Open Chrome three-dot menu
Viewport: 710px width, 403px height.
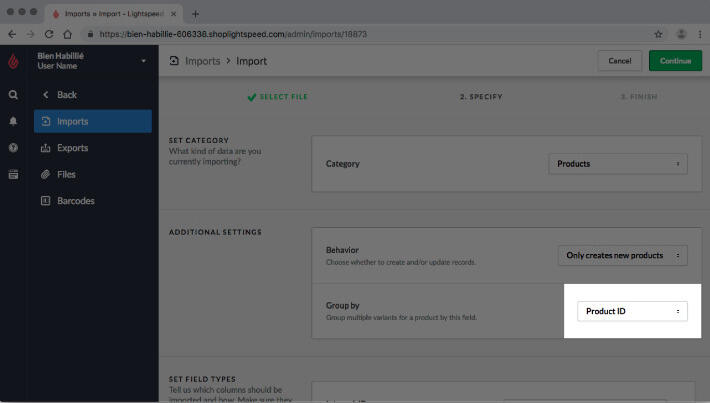pos(698,34)
